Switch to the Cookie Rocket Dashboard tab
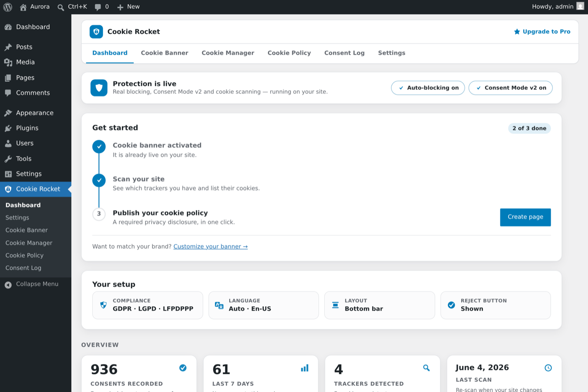Image resolution: width=588 pixels, height=392 pixels. point(110,53)
